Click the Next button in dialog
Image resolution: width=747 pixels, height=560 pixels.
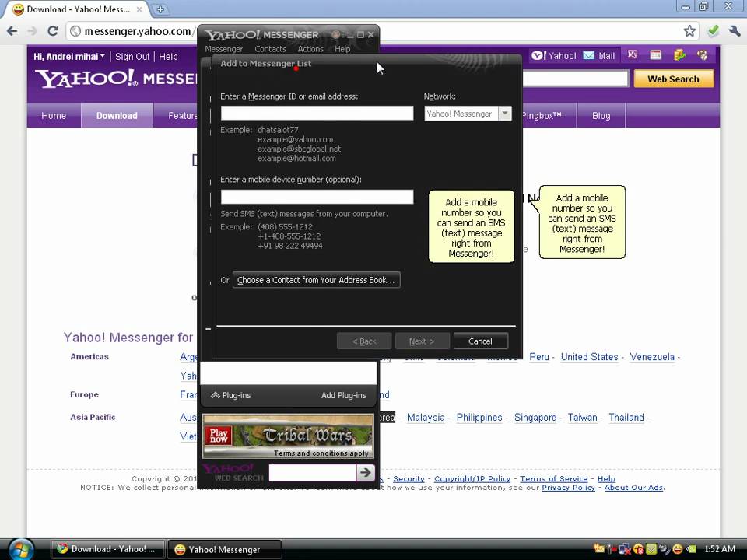pos(422,341)
